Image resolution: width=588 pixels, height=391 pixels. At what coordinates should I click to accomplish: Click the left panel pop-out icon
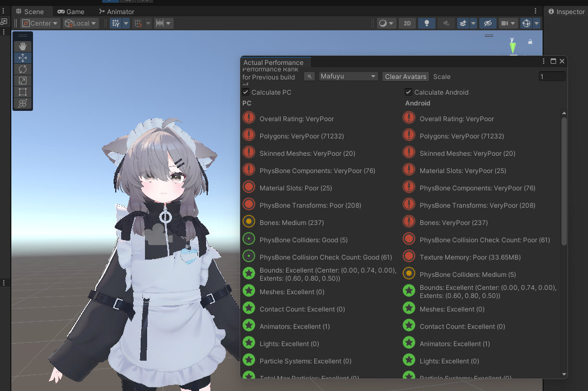4,22
